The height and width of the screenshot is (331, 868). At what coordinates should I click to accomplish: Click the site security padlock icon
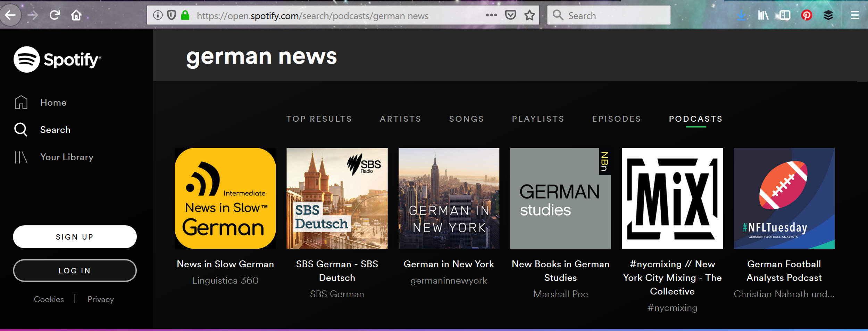(x=184, y=15)
